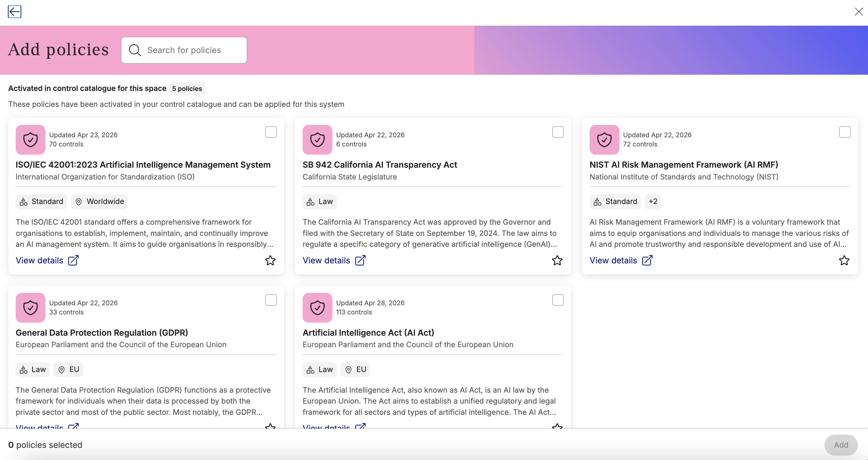The image size is (868, 460).
Task: Click the Law tag on SB 942
Action: pyautogui.click(x=319, y=202)
